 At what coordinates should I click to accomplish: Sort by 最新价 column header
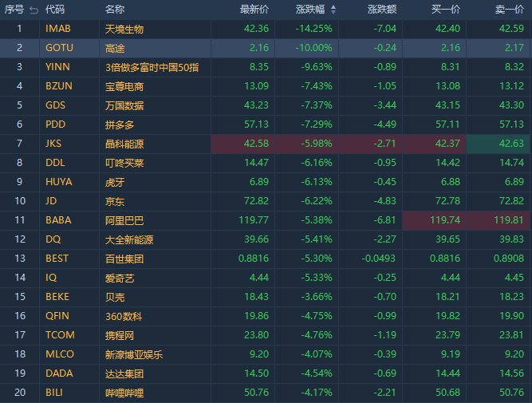pos(254,10)
